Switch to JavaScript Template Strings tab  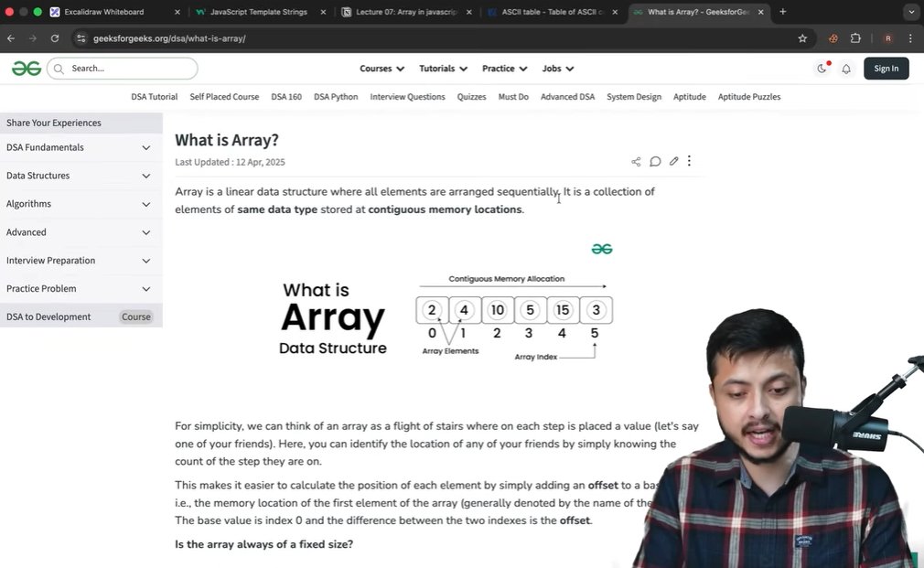(259, 12)
